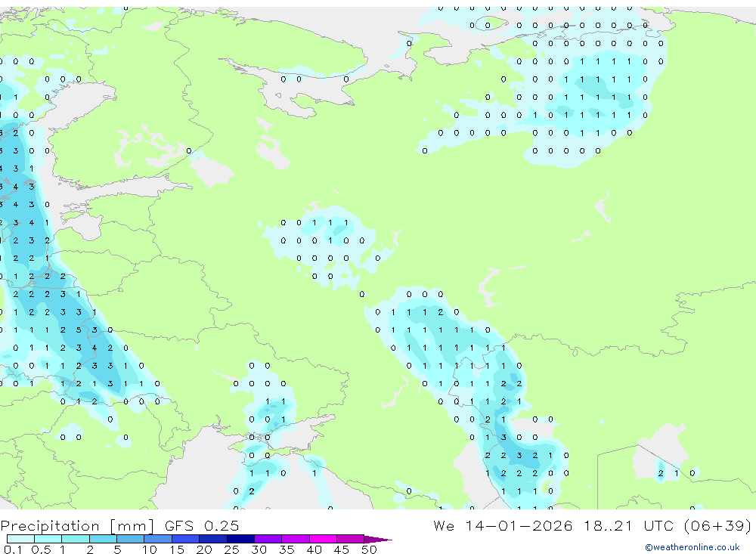Click the legend label '0.1'
This screenshot has width=756, height=554.
[x=13, y=549]
